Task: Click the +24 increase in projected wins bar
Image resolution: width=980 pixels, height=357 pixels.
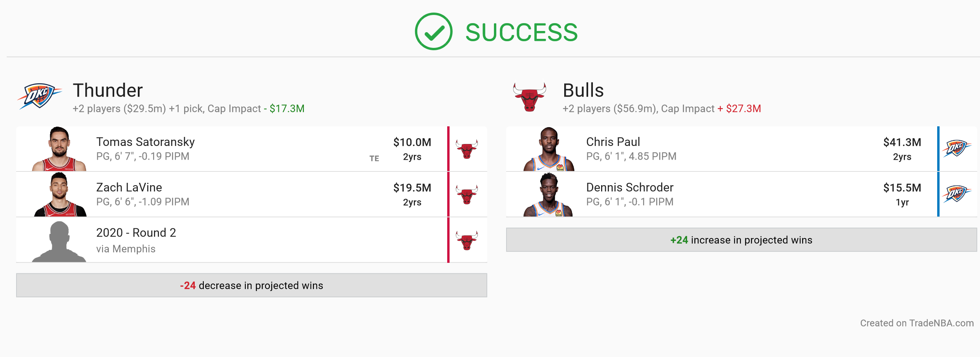Action: pyautogui.click(x=741, y=240)
